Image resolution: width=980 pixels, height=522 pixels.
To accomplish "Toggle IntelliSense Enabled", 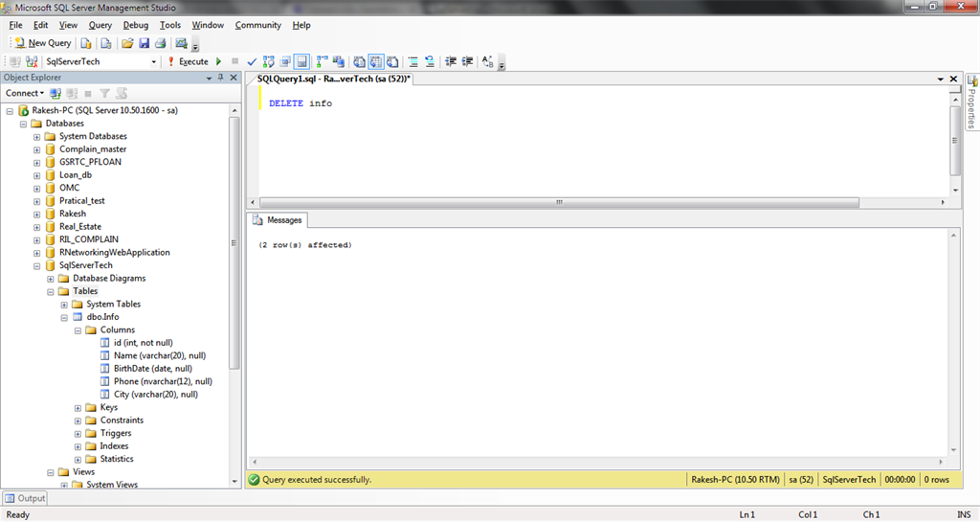I will click(x=301, y=61).
